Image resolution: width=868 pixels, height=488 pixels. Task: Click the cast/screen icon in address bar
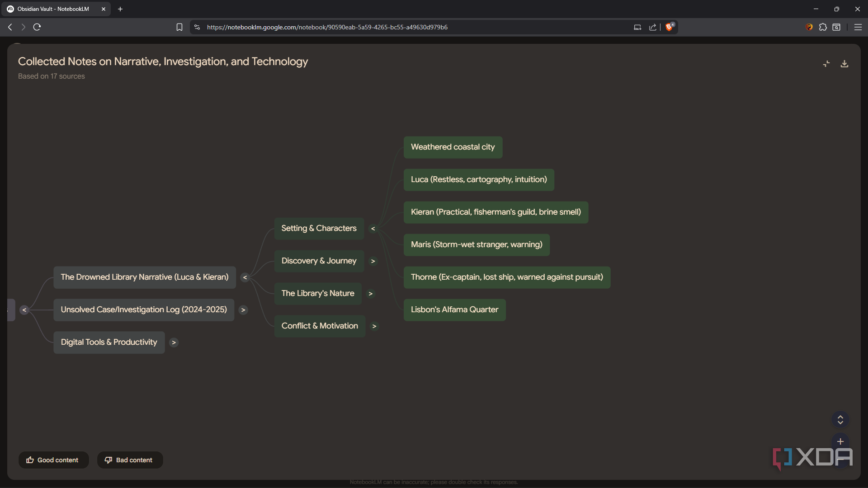[637, 27]
